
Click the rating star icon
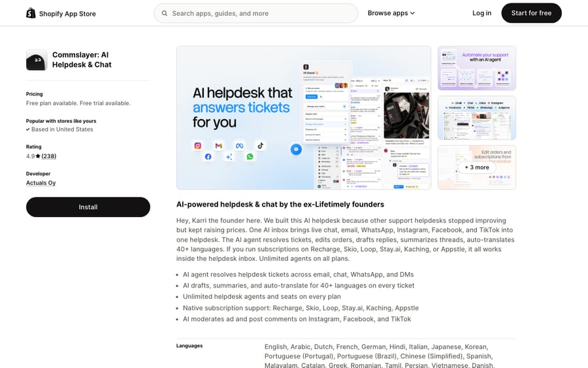pyautogui.click(x=38, y=156)
